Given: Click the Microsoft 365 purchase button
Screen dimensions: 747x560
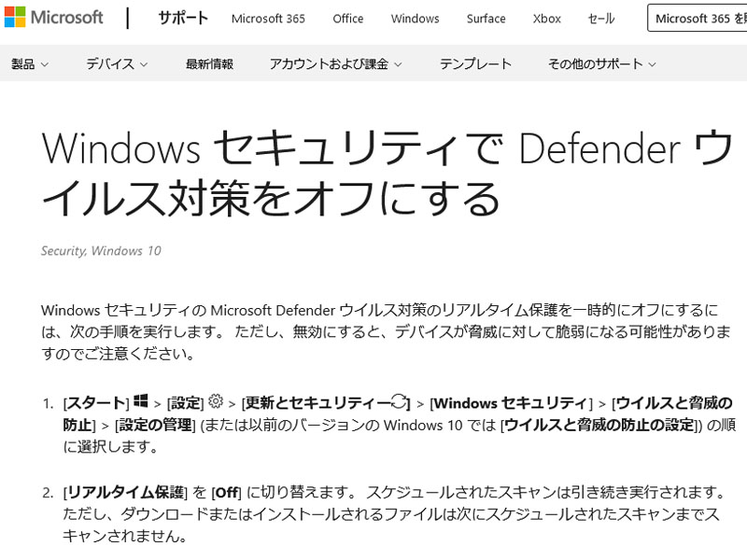Looking at the screenshot, I should [698, 18].
